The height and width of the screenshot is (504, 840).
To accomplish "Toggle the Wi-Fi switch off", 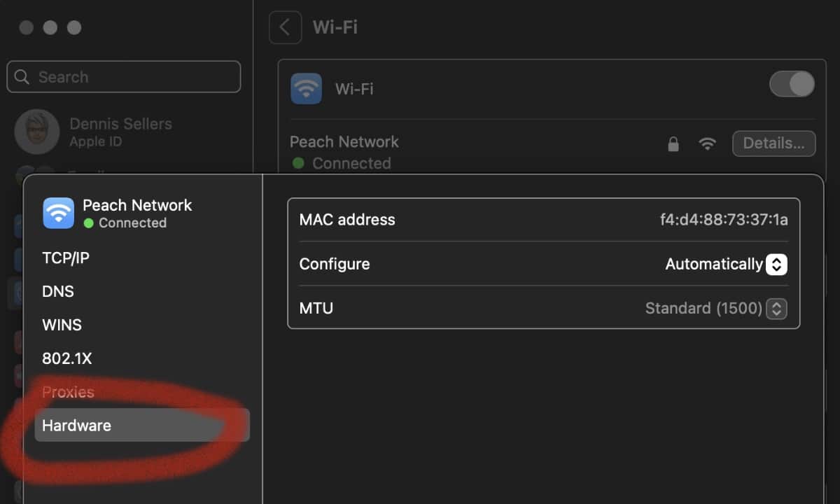I will click(x=792, y=85).
